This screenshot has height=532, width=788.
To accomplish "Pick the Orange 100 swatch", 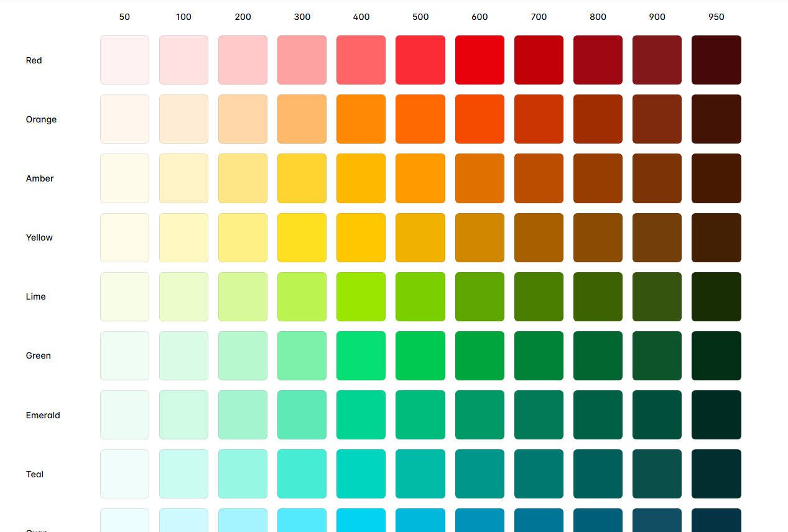I will [x=183, y=119].
